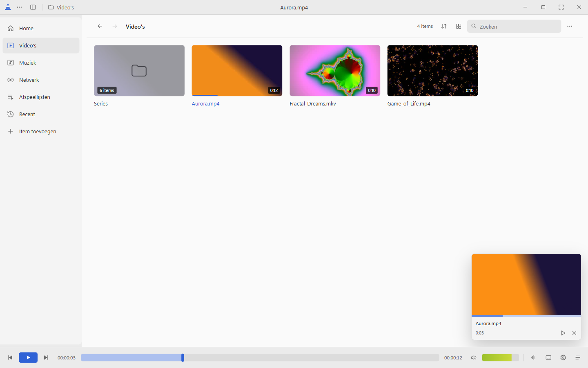Click the VLC cone logo icon

tap(8, 7)
